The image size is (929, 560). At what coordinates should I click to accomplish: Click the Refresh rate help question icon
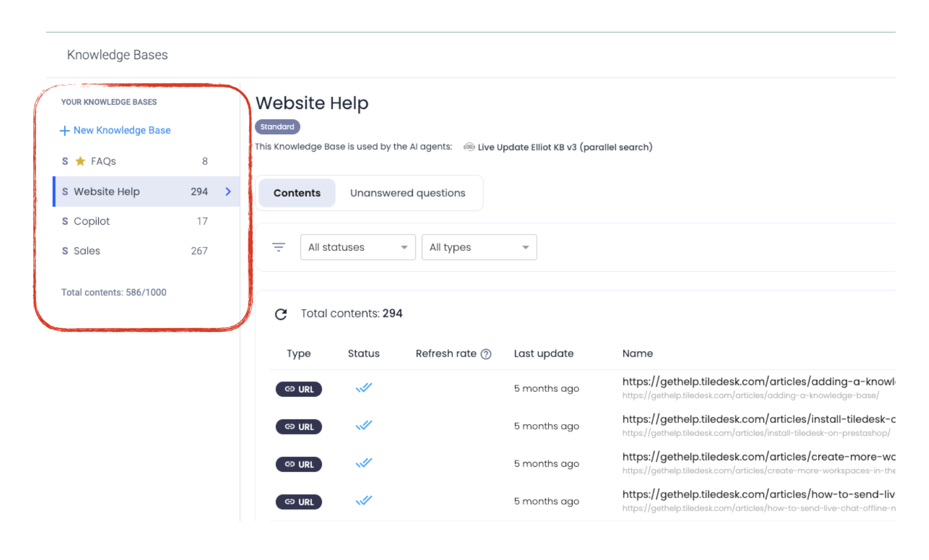pos(486,354)
